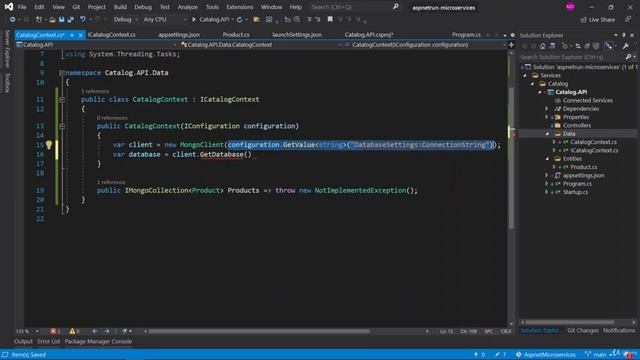
Task: Open the Debug configuration dropdown
Action: pyautogui.click(x=125, y=20)
